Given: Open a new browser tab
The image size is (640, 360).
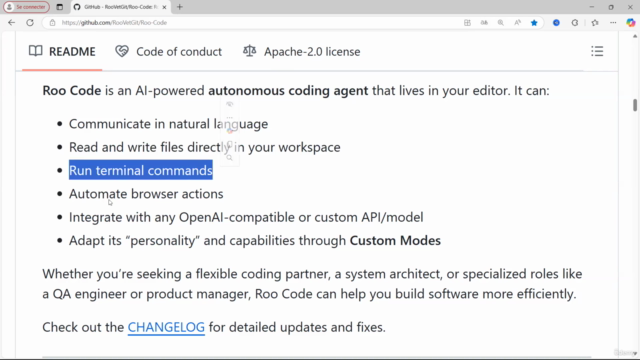Looking at the screenshot, I should (x=180, y=7).
